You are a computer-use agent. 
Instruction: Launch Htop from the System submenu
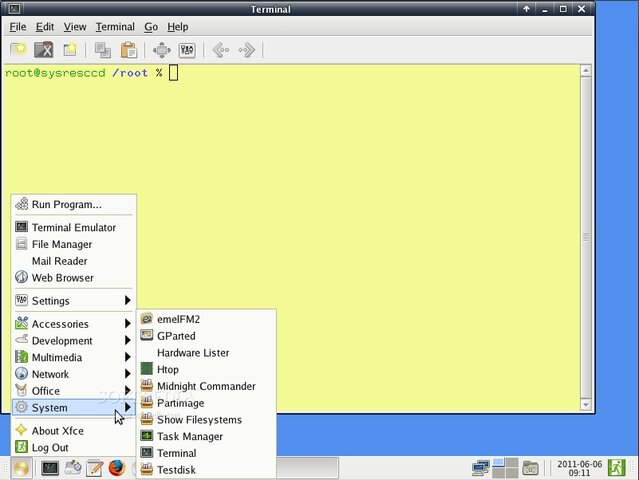(207, 369)
